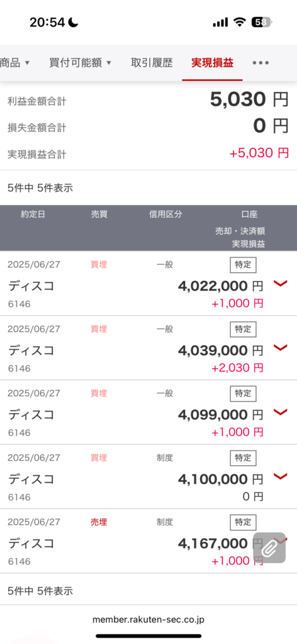Open the 商品 dropdown menu

(15, 63)
